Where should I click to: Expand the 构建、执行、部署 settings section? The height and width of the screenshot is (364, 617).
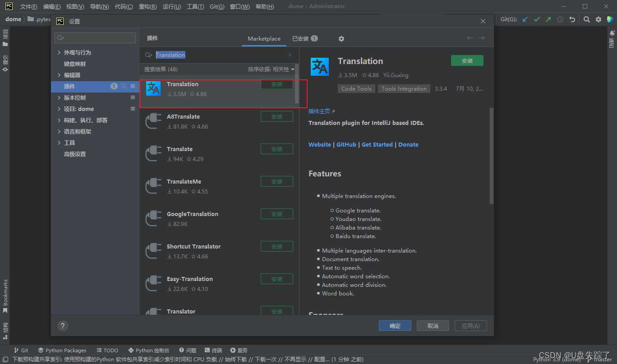pos(59,120)
